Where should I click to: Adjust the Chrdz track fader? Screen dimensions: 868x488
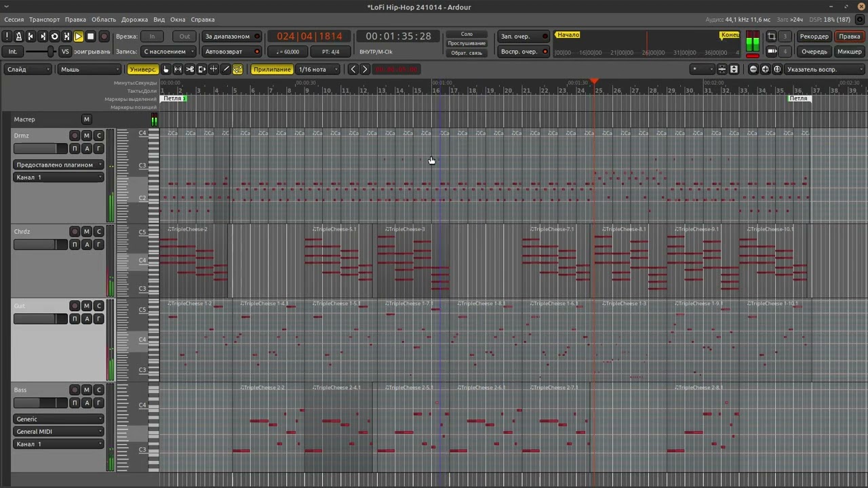(x=40, y=245)
